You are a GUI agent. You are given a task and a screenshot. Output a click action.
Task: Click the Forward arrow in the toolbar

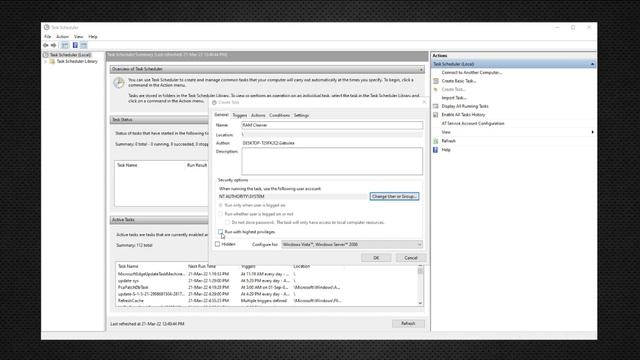pyautogui.click(x=53, y=45)
